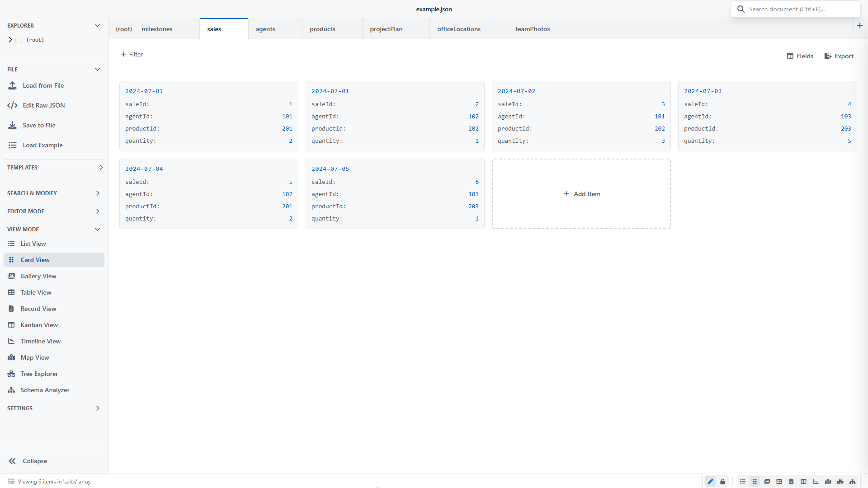The image size is (868, 488).
Task: Select Record View in the status bar
Action: 791,481
